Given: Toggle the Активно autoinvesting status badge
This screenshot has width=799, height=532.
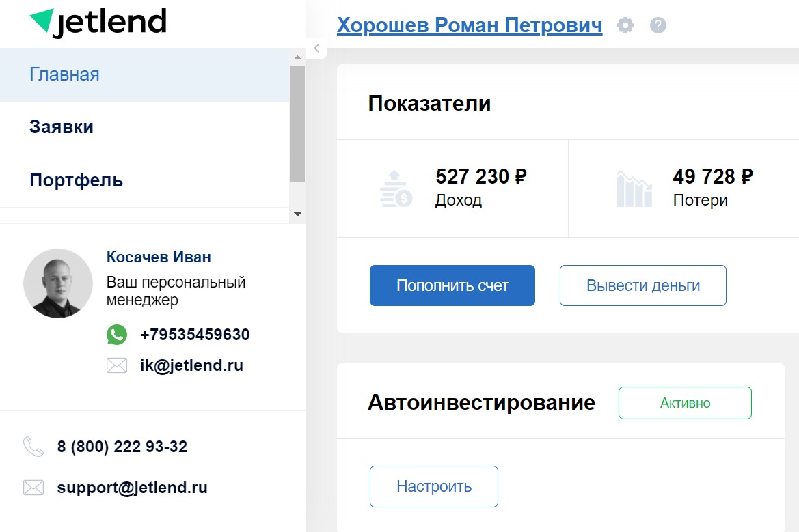Looking at the screenshot, I should [685, 403].
